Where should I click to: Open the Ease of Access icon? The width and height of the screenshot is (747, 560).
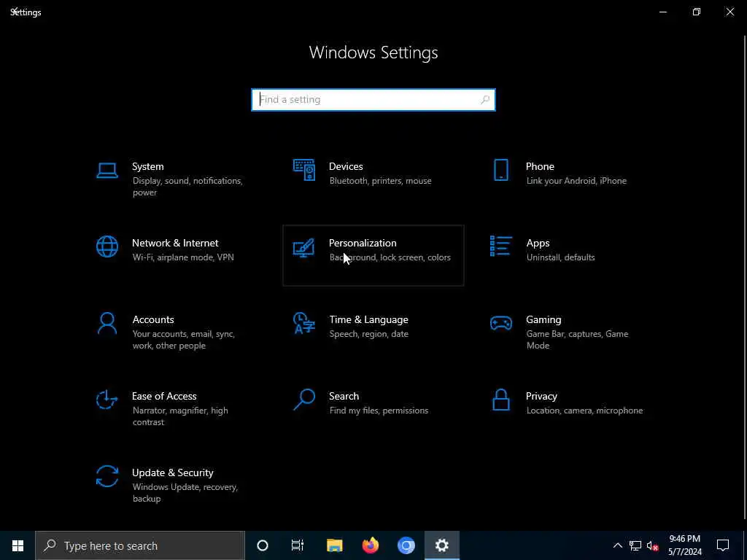[x=107, y=400]
